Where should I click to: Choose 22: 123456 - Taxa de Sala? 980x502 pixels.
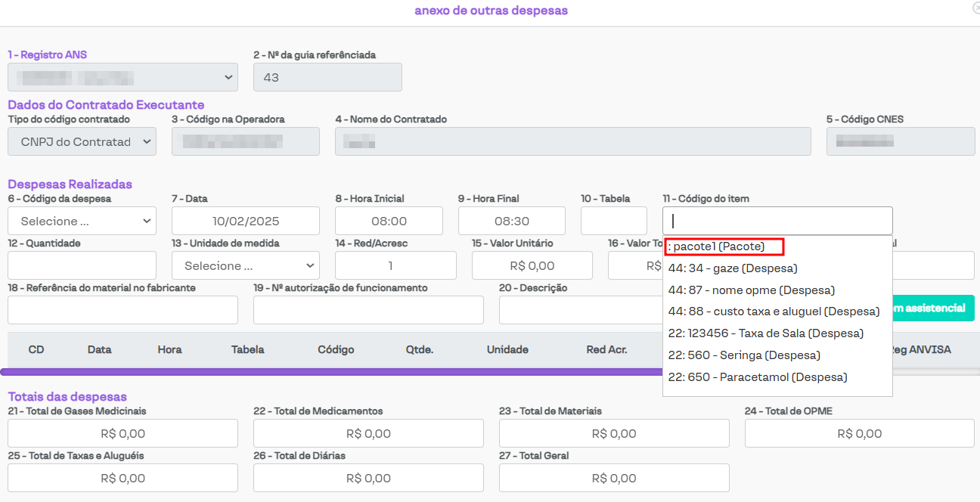[x=765, y=333]
